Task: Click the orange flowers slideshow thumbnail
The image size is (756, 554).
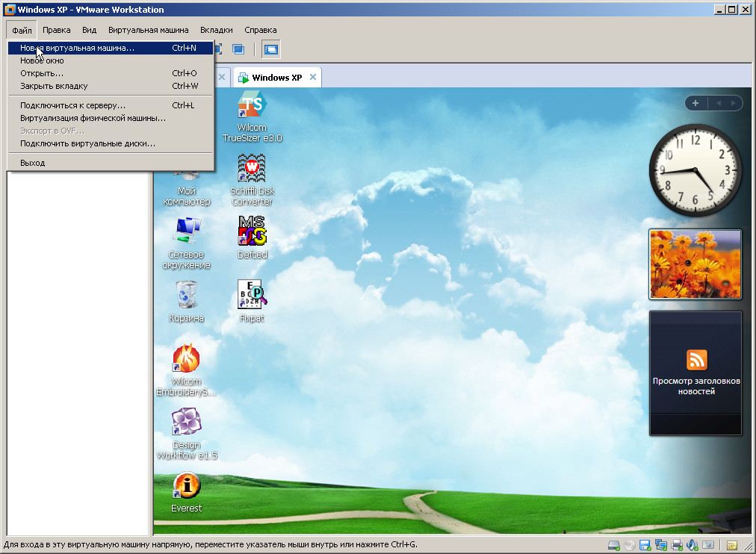Action: coord(695,264)
